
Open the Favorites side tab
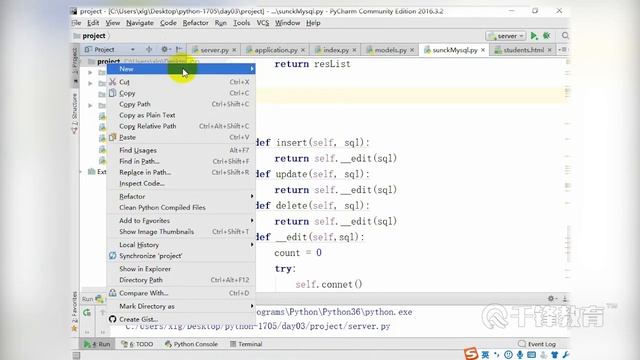(74, 311)
